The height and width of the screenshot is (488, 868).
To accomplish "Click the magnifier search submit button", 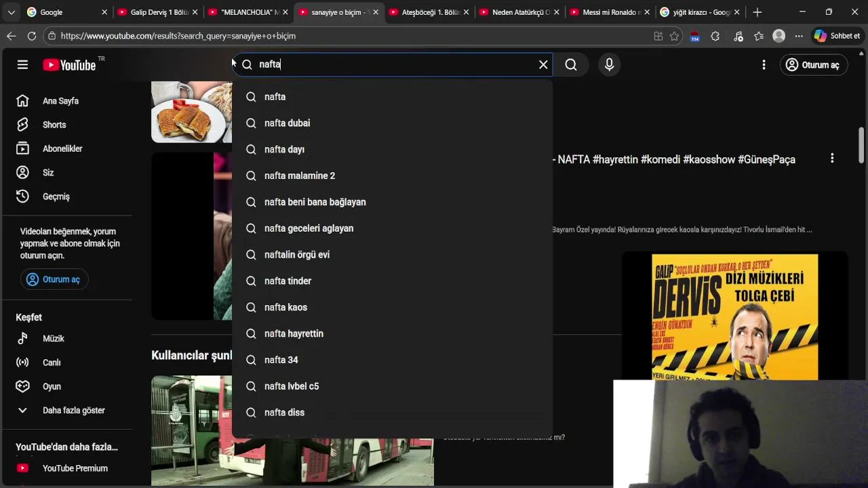I will pyautogui.click(x=571, y=64).
